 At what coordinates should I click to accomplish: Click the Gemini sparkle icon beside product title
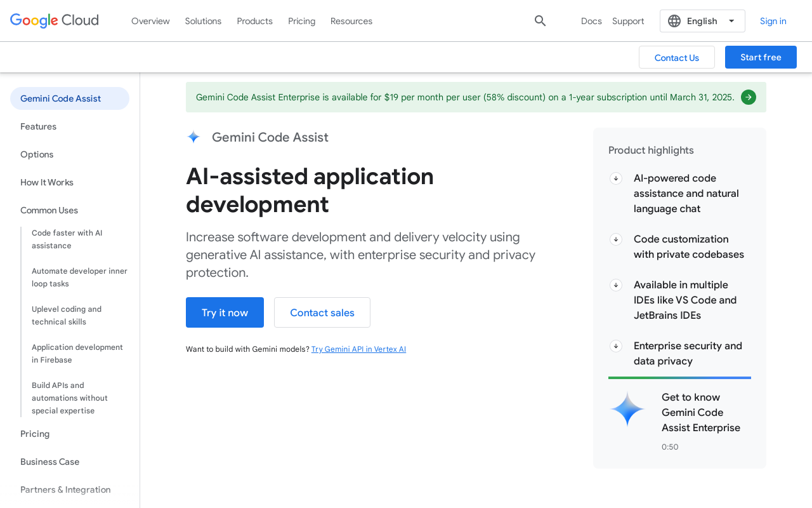click(x=193, y=137)
